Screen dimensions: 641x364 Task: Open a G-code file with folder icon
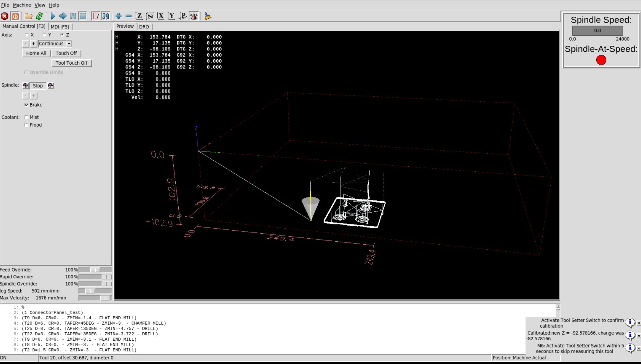(x=29, y=16)
